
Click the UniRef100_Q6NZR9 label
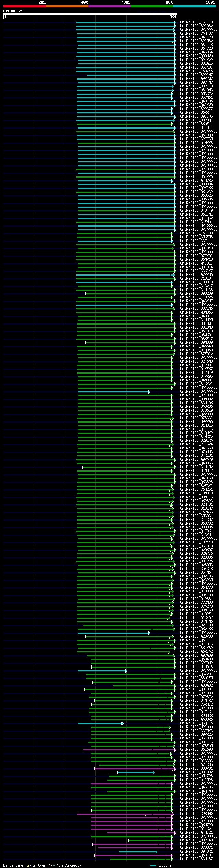coord(196,825)
